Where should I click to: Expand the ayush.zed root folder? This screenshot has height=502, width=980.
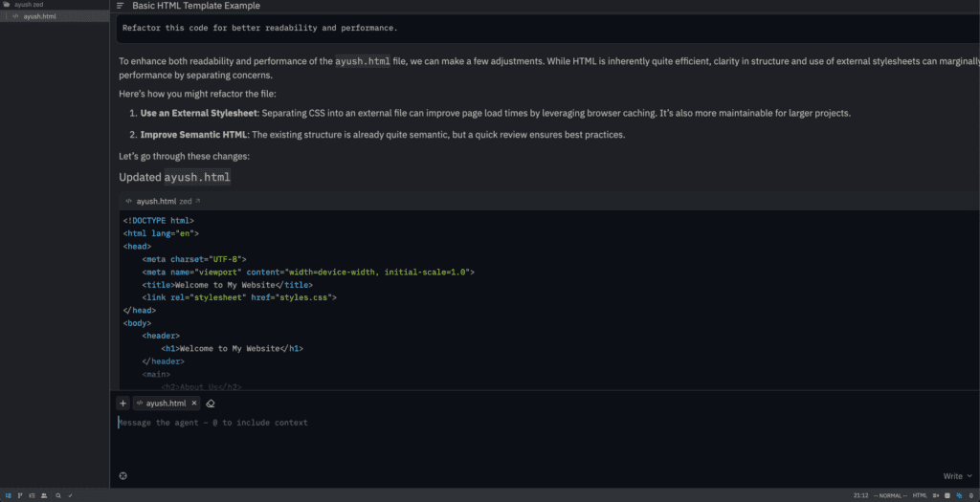29,5
